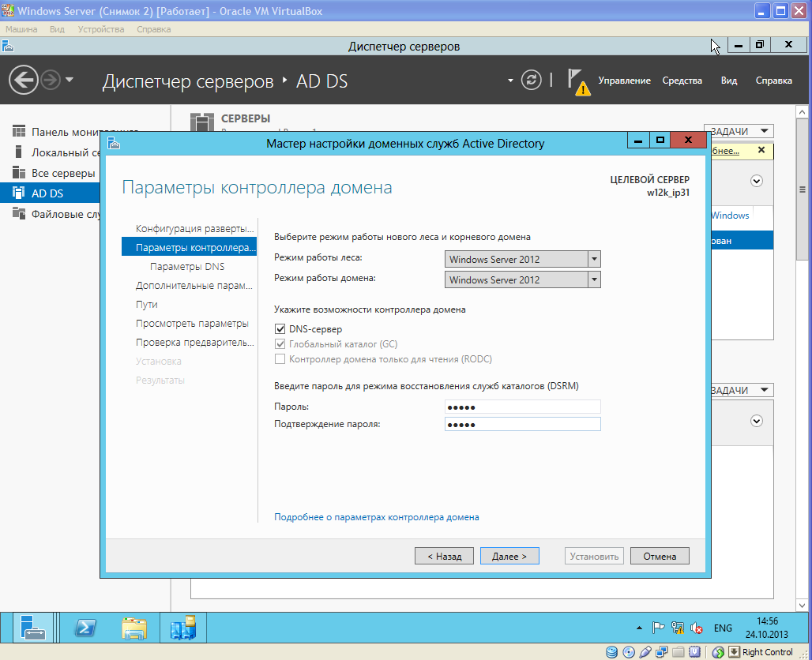The image size is (812, 660).
Task: Open File Explorer from taskbar
Action: pos(134,628)
